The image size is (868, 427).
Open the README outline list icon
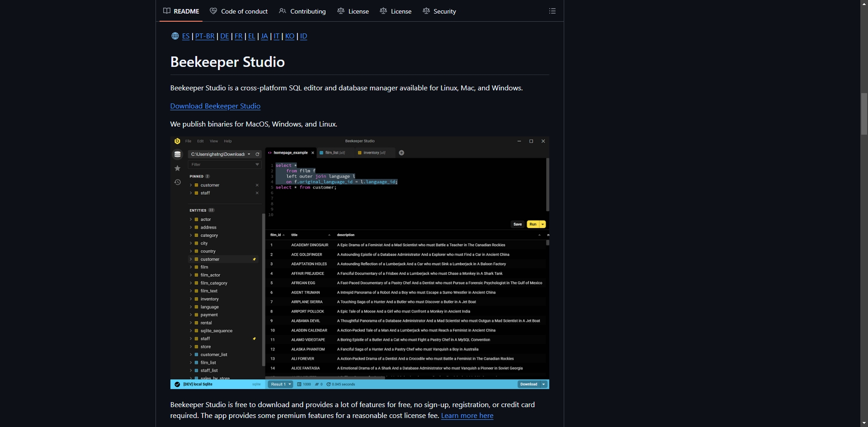[x=552, y=11]
